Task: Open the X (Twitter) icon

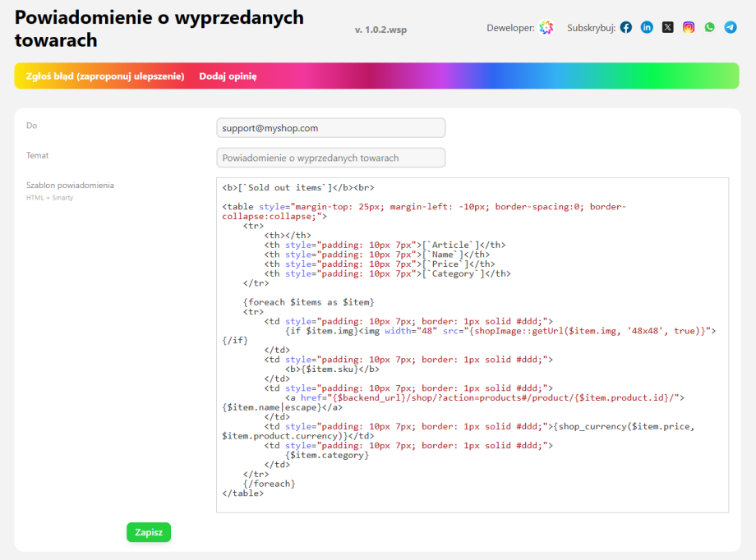Action: (668, 27)
